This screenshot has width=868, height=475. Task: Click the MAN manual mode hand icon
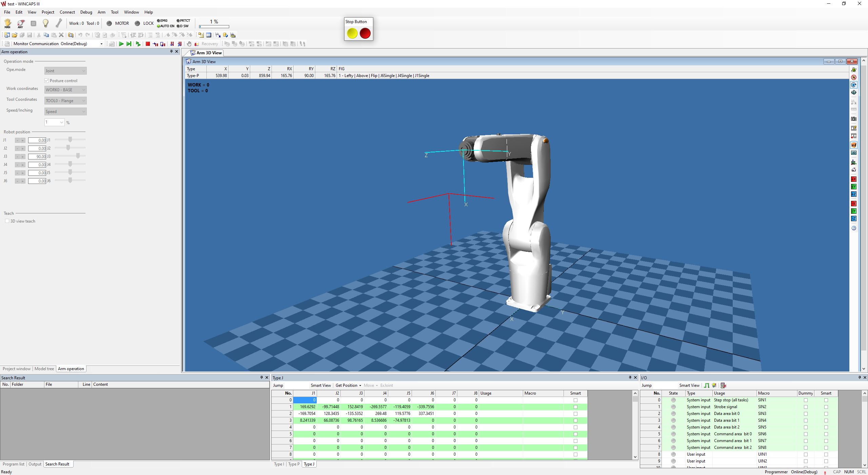click(x=7, y=23)
